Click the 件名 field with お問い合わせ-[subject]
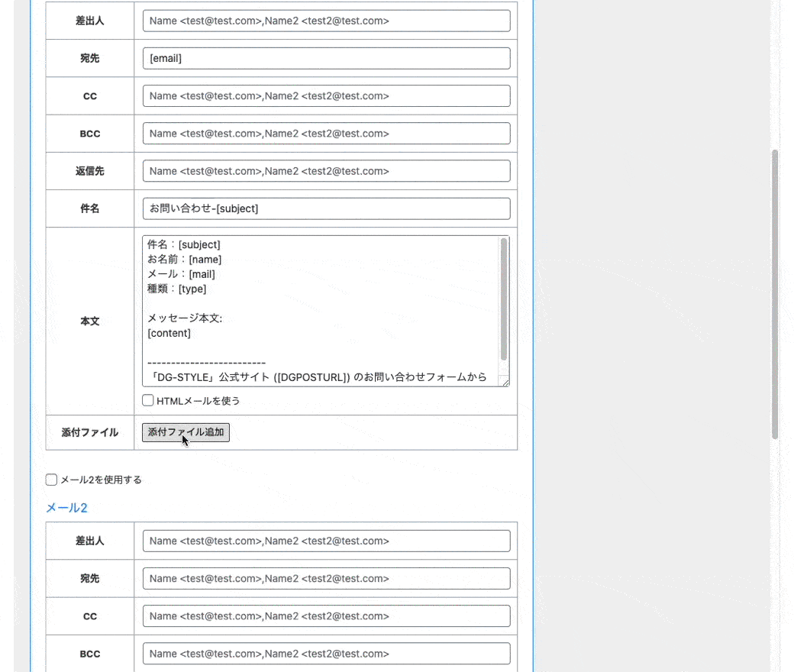 click(326, 208)
